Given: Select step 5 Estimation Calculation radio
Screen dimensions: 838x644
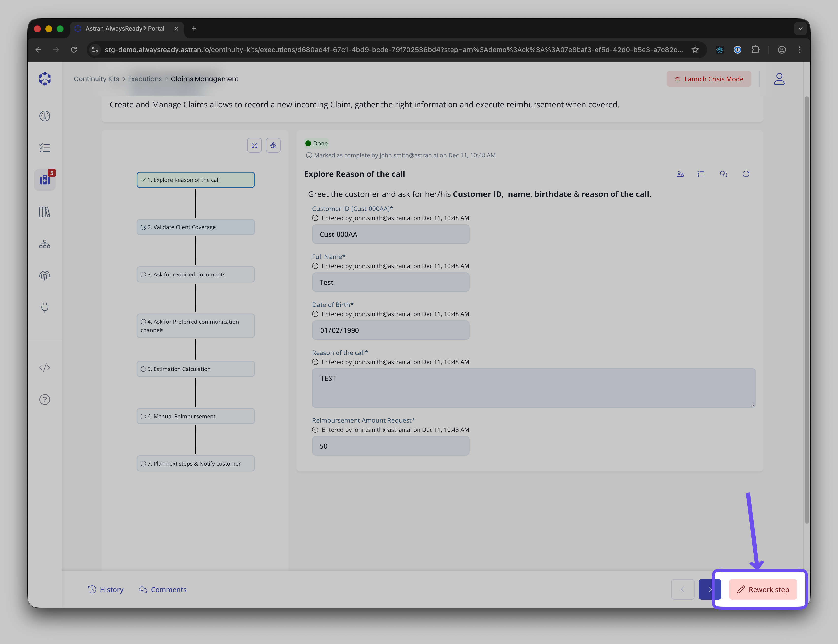Looking at the screenshot, I should tap(143, 369).
